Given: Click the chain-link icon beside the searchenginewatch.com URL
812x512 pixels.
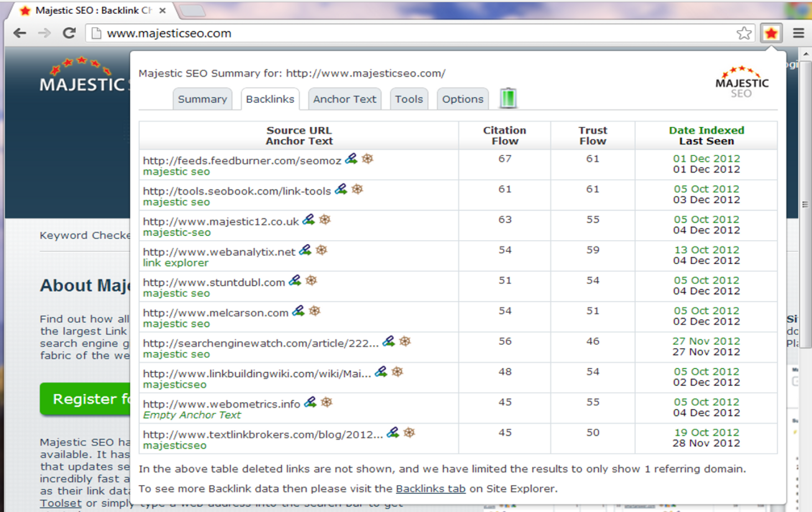Looking at the screenshot, I should (389, 342).
